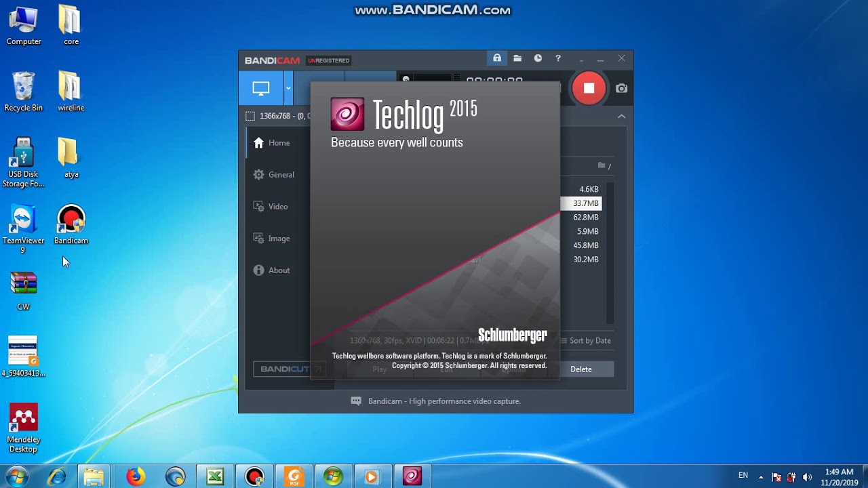
Task: Click the UNREGISTERED badge
Action: (x=329, y=60)
